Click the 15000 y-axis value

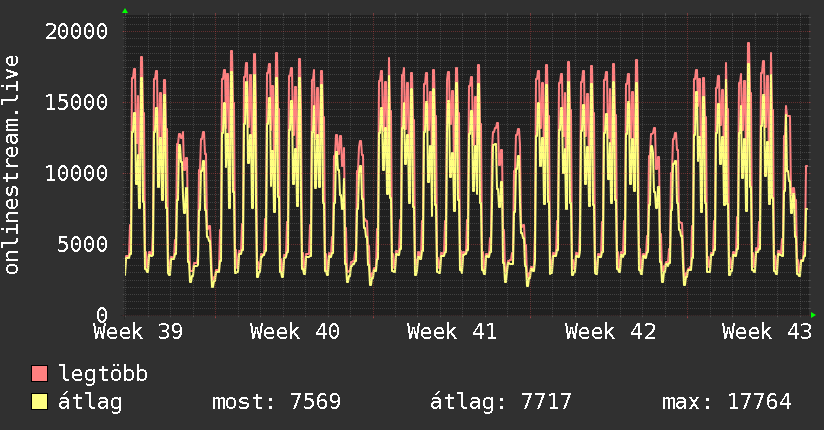pos(77,103)
